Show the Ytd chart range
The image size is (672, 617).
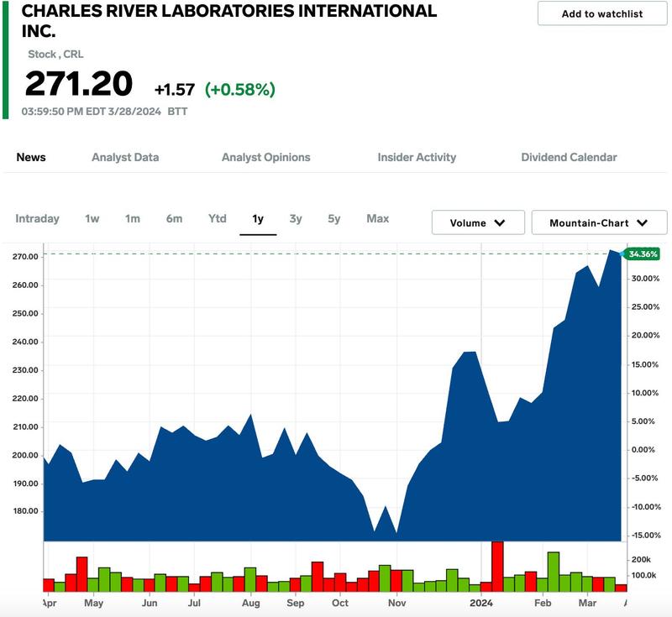218,219
